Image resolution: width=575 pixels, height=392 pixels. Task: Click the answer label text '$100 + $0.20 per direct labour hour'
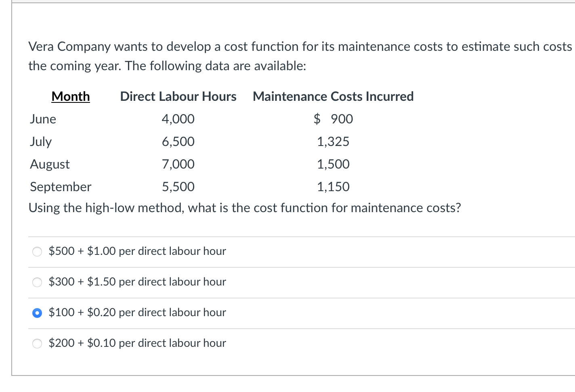pos(137,313)
